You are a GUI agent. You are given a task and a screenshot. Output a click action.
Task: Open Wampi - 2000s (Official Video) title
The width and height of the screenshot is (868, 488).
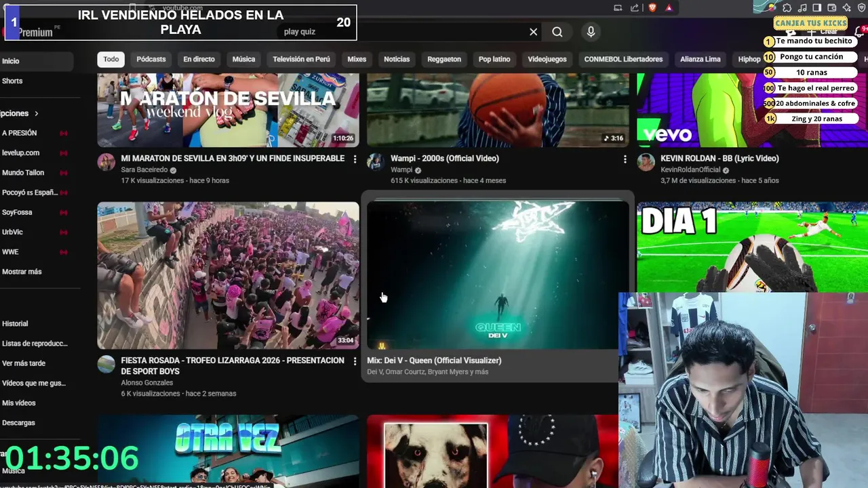(x=445, y=159)
